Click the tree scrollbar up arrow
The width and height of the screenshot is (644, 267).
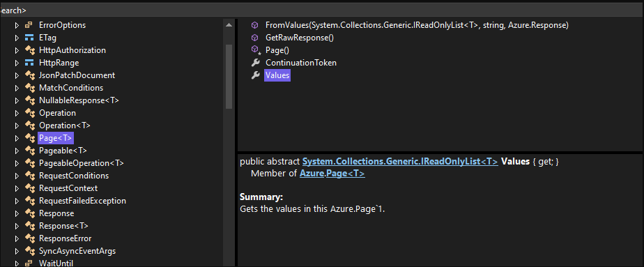(229, 25)
